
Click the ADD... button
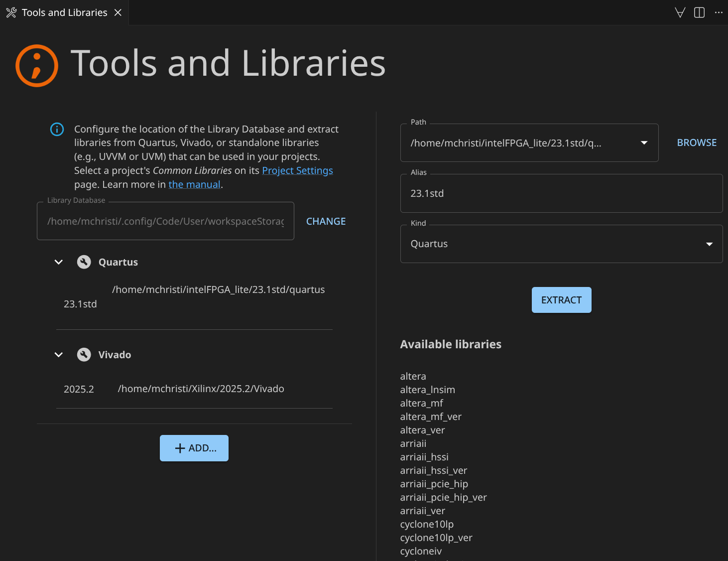[194, 448]
